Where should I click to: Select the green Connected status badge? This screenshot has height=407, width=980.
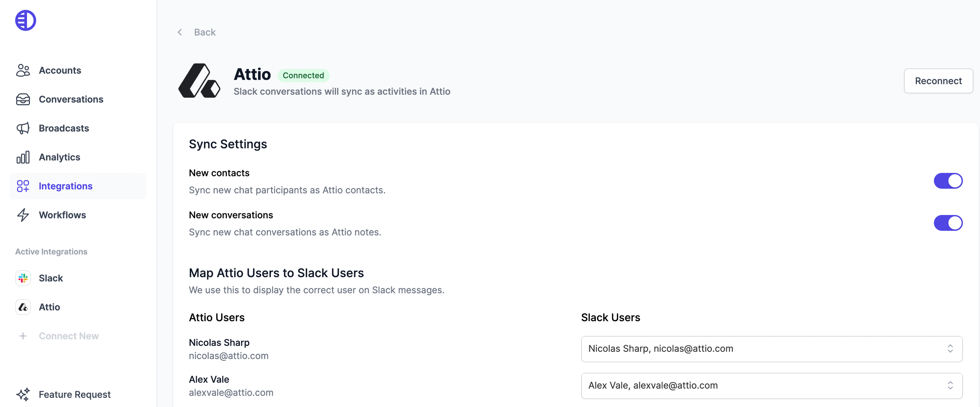tap(303, 75)
